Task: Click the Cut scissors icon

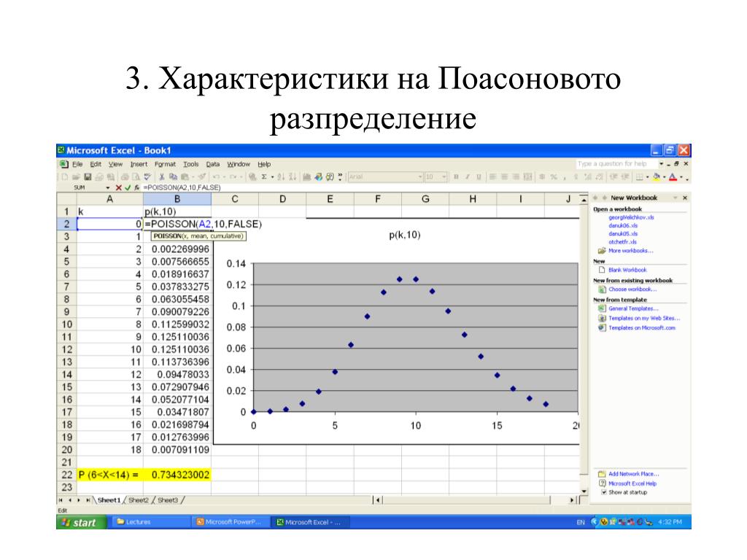Action: click(161, 176)
